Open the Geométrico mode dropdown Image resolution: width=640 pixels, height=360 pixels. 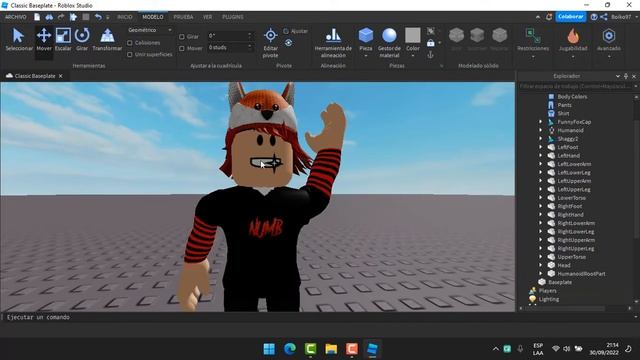point(150,30)
